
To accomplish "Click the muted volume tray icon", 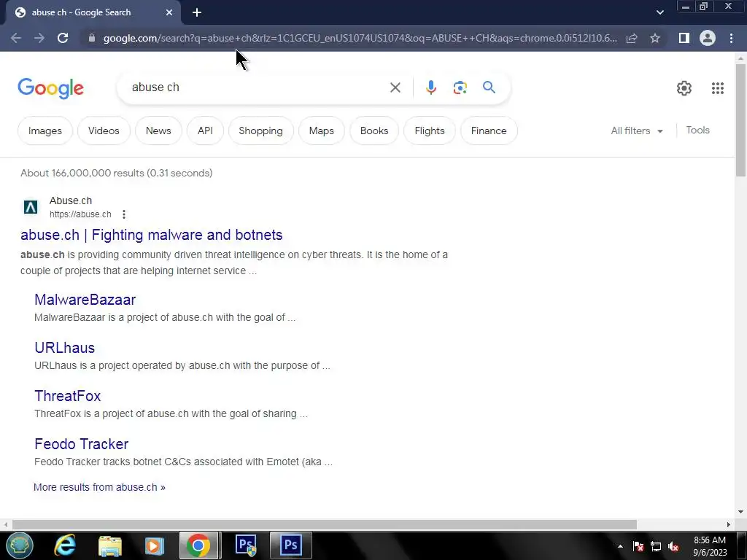I will tap(673, 546).
